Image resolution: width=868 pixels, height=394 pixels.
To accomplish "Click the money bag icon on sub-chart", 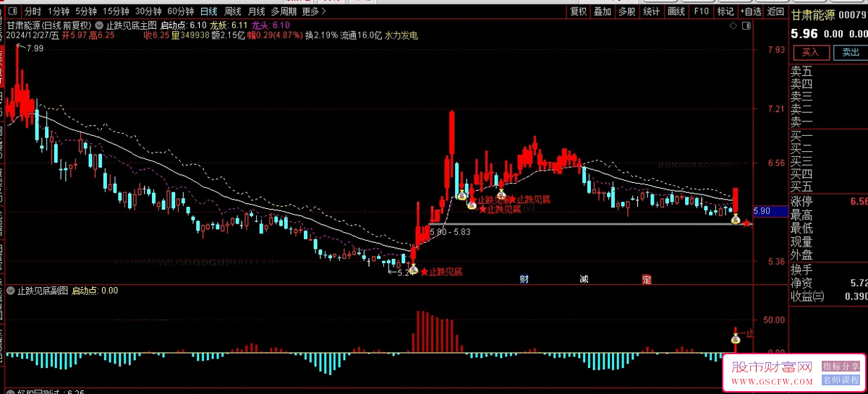I will pyautogui.click(x=736, y=338).
